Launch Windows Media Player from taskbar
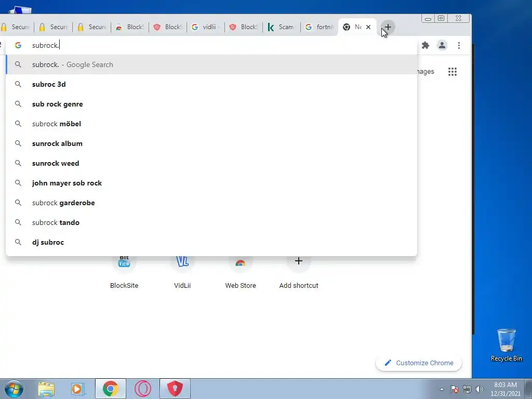This screenshot has width=532, height=399. coord(78,389)
